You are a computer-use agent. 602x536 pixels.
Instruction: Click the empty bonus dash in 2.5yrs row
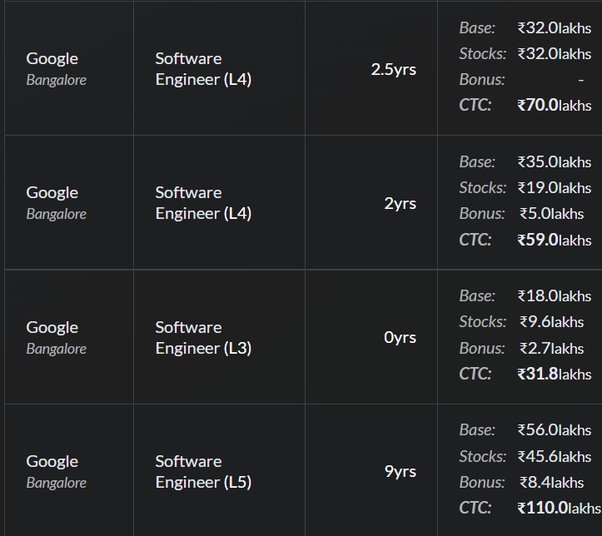click(x=581, y=80)
